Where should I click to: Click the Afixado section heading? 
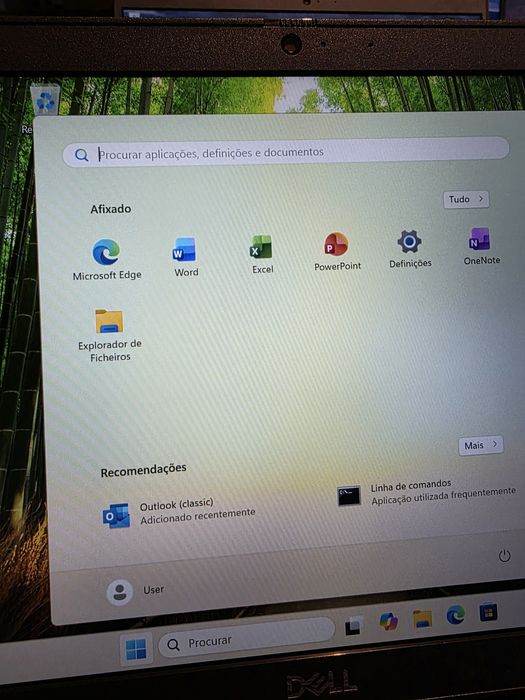tap(110, 209)
